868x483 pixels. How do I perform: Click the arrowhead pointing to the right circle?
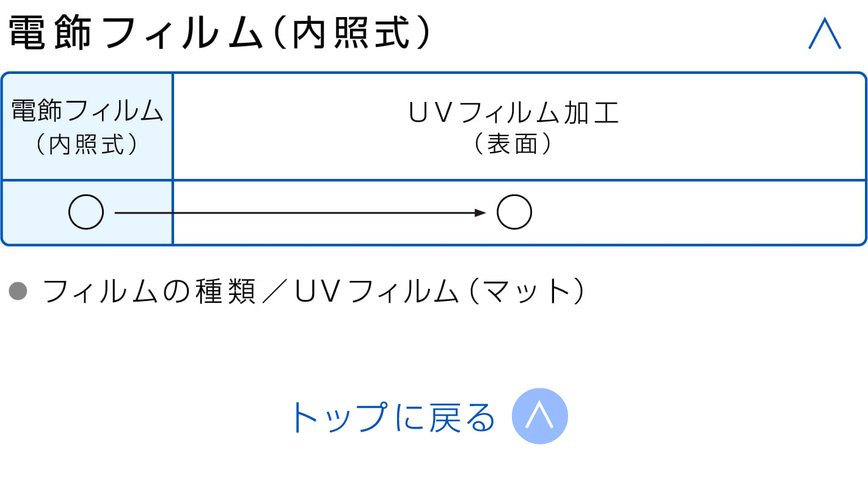(481, 212)
